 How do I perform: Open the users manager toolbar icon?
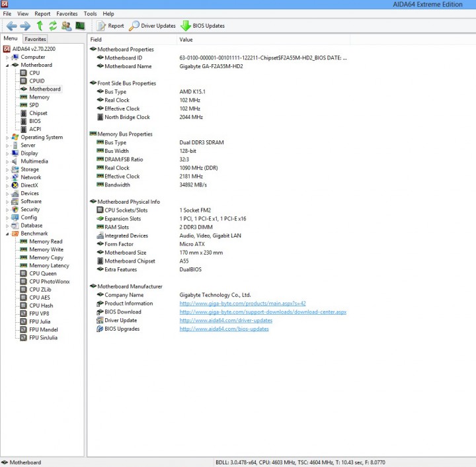pyautogui.click(x=67, y=26)
